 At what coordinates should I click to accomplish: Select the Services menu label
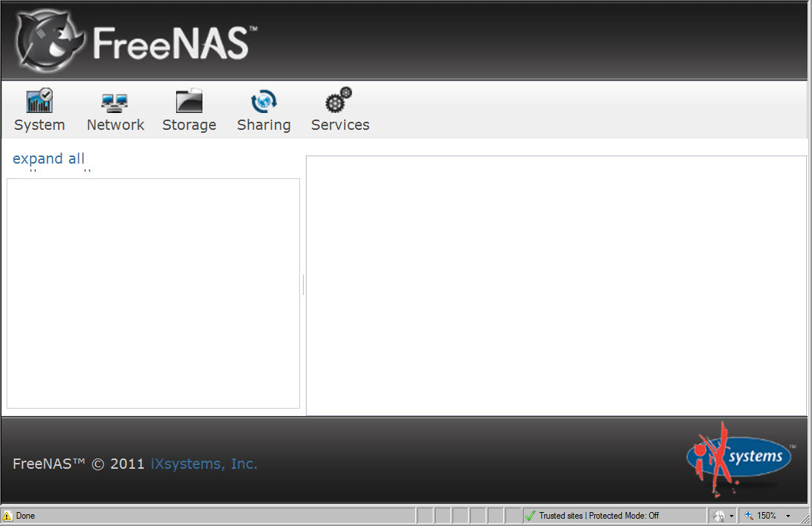[340, 125]
